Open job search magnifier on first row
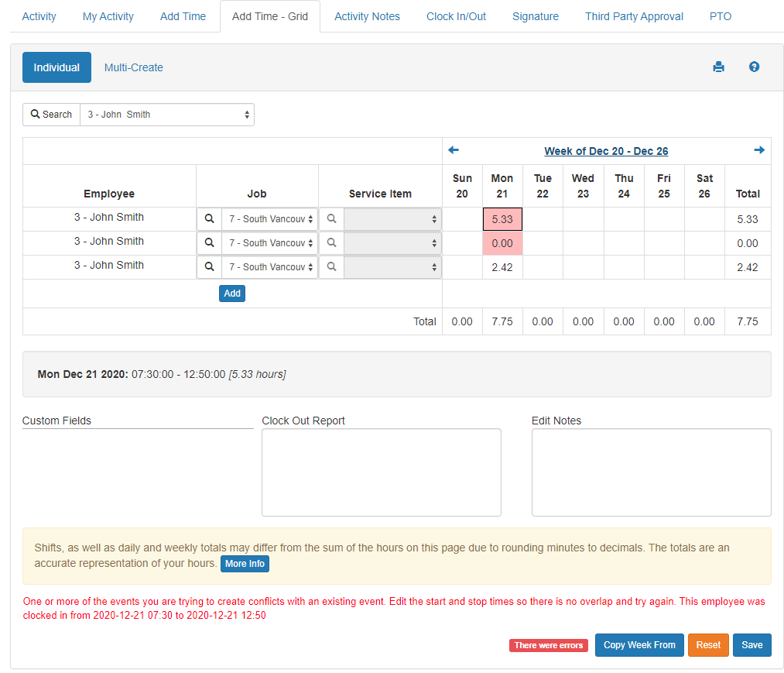 pos(208,218)
